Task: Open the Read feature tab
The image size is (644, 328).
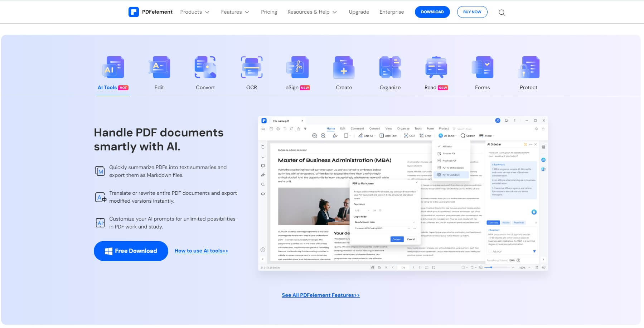Action: (x=436, y=73)
